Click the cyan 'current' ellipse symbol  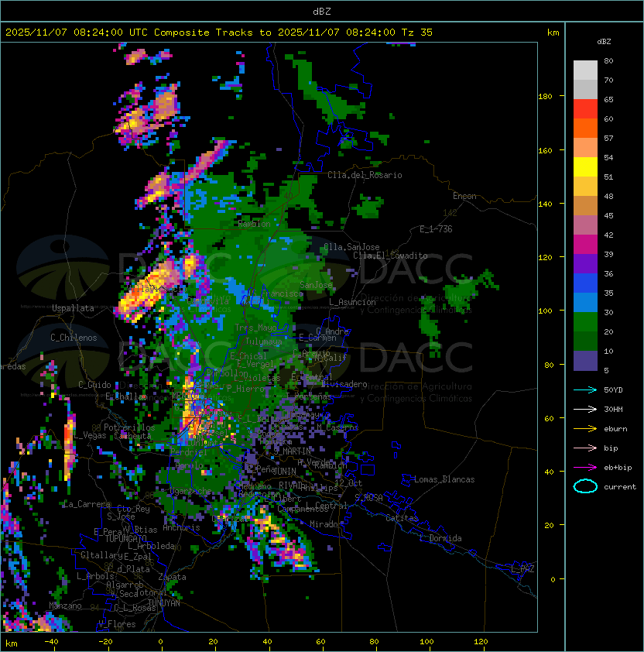coord(585,486)
